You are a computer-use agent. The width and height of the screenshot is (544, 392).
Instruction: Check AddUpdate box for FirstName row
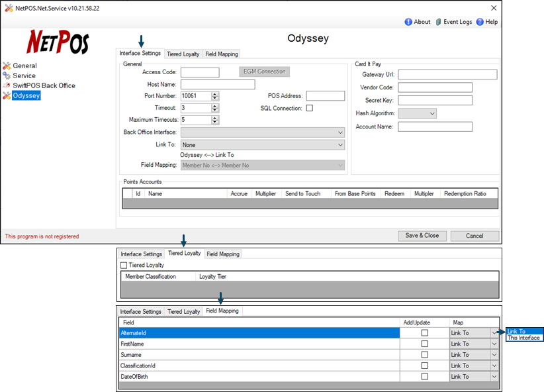click(x=424, y=344)
